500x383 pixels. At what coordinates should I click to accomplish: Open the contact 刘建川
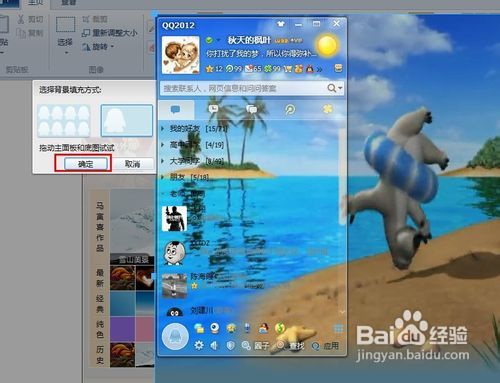201,311
